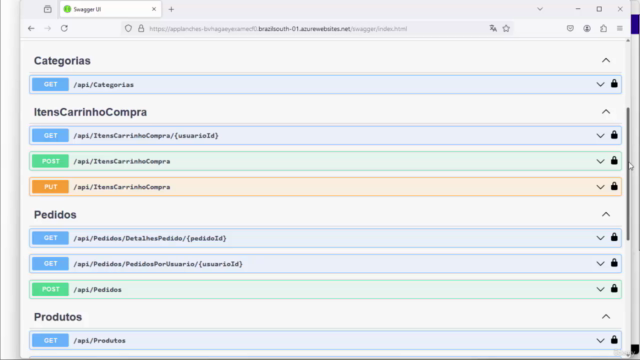Click path text /api/Pedidos/DetalhesPedido/{pedidoId}
Viewport: 640px width, 360px height.
pyautogui.click(x=150, y=238)
